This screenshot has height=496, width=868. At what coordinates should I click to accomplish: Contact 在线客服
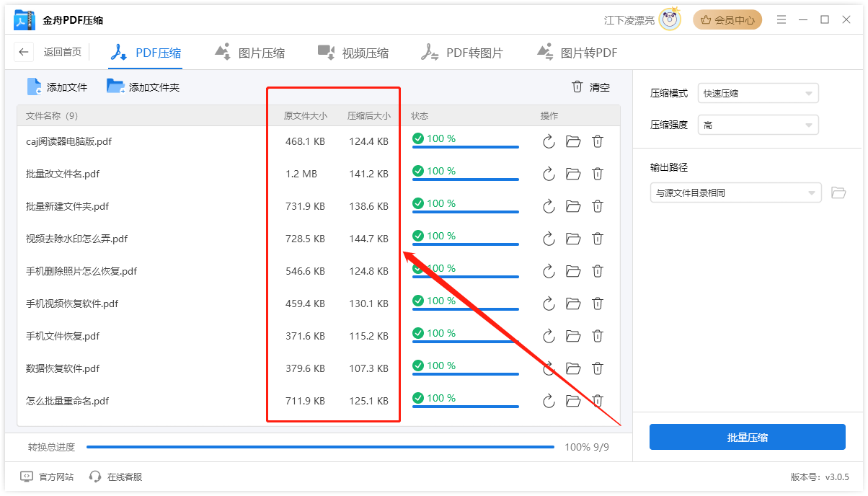coord(115,477)
